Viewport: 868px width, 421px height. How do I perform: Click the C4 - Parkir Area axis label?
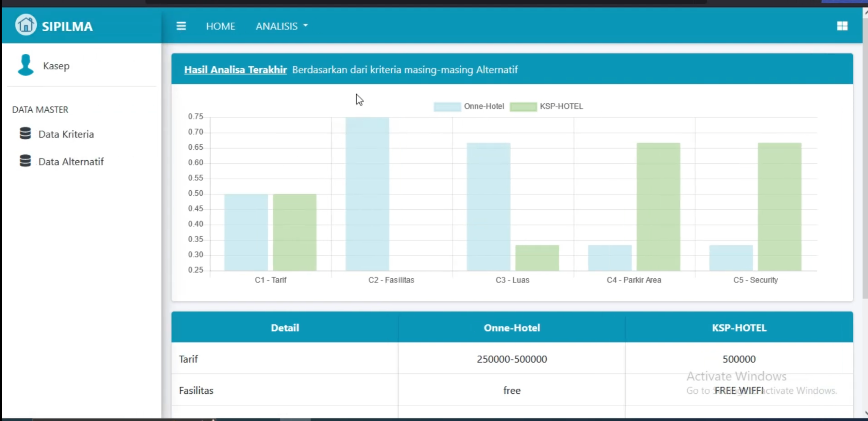(x=634, y=280)
